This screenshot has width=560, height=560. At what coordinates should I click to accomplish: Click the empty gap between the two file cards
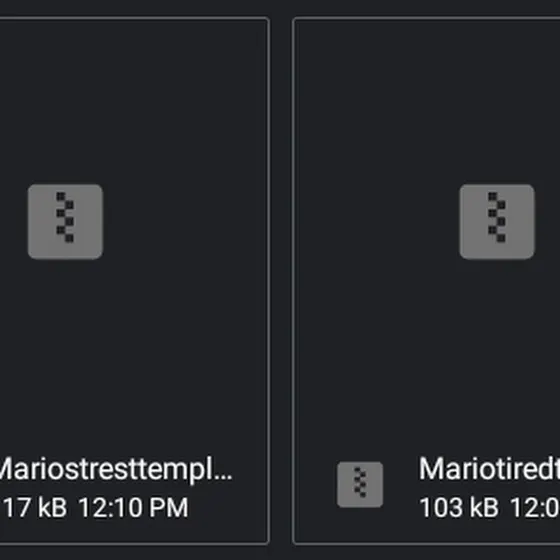click(x=281, y=280)
